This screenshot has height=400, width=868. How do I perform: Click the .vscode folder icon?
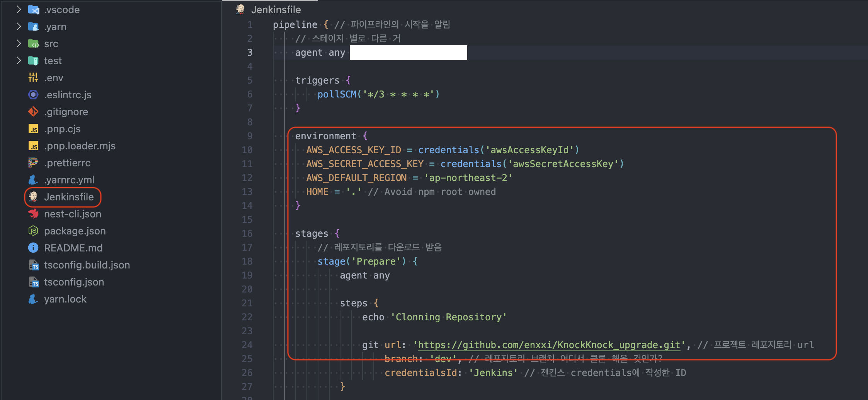33,10
